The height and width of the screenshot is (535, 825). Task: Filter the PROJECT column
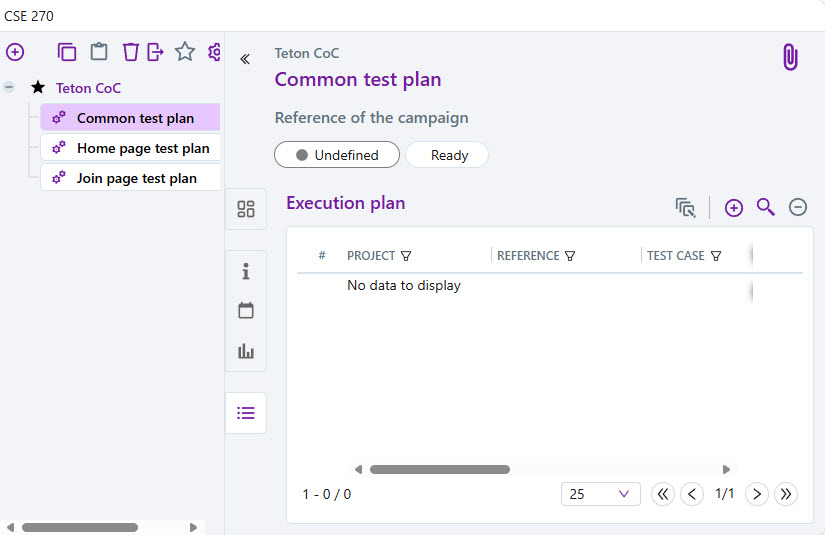coord(406,256)
